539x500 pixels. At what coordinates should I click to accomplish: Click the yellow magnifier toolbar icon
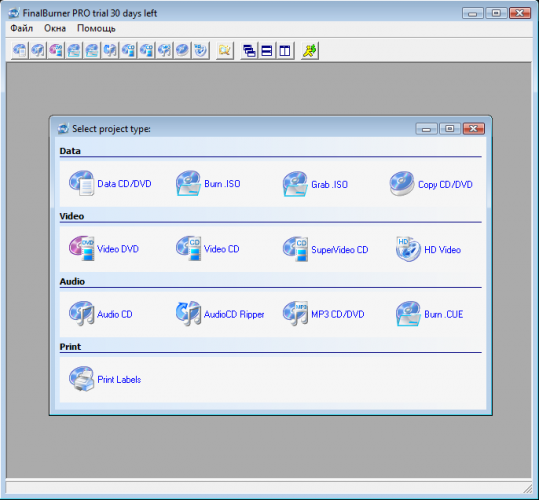(x=225, y=51)
